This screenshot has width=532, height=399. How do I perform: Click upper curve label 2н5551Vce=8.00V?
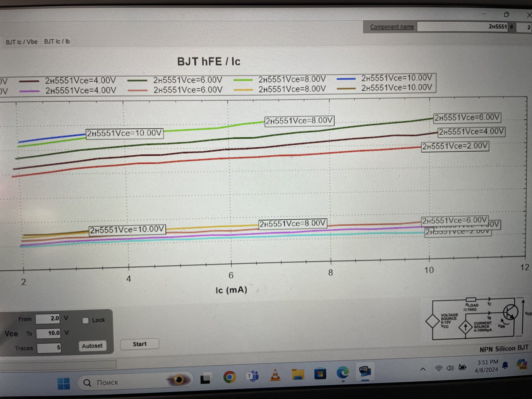click(299, 121)
